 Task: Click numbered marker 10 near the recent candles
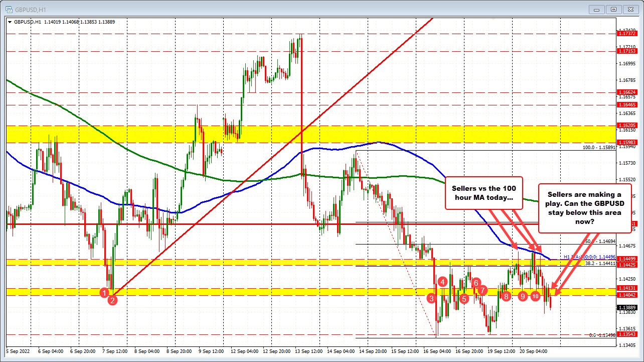point(535,296)
